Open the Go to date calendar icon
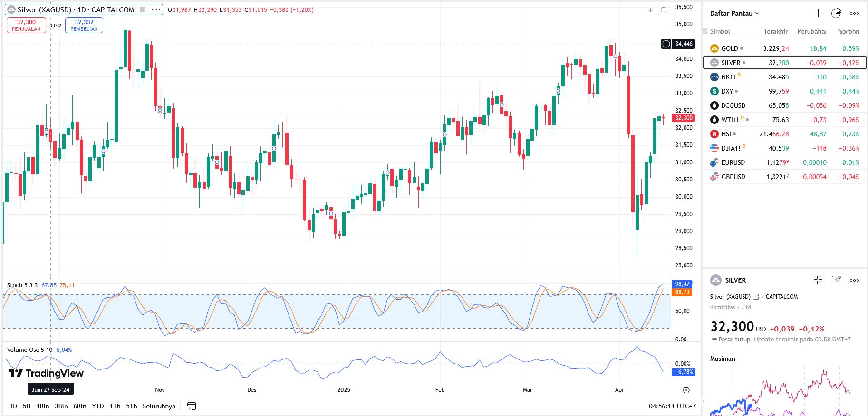 192,406
